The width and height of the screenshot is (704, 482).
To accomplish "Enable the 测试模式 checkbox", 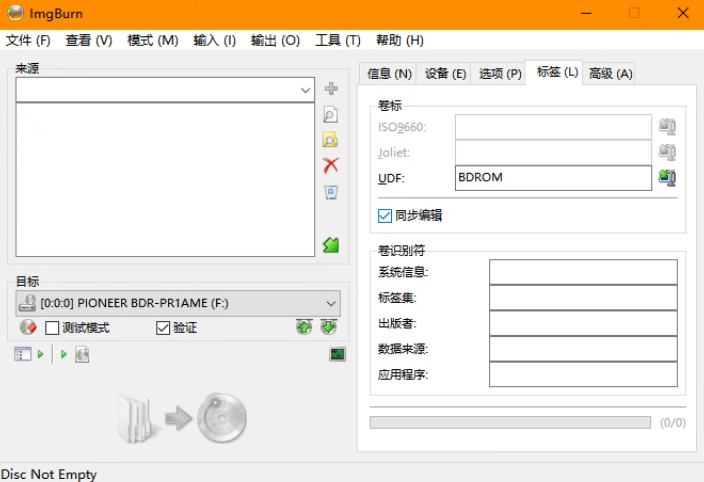I will [52, 328].
